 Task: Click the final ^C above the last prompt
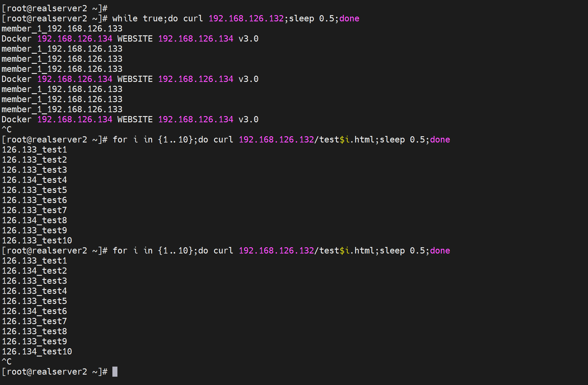pyautogui.click(x=7, y=362)
